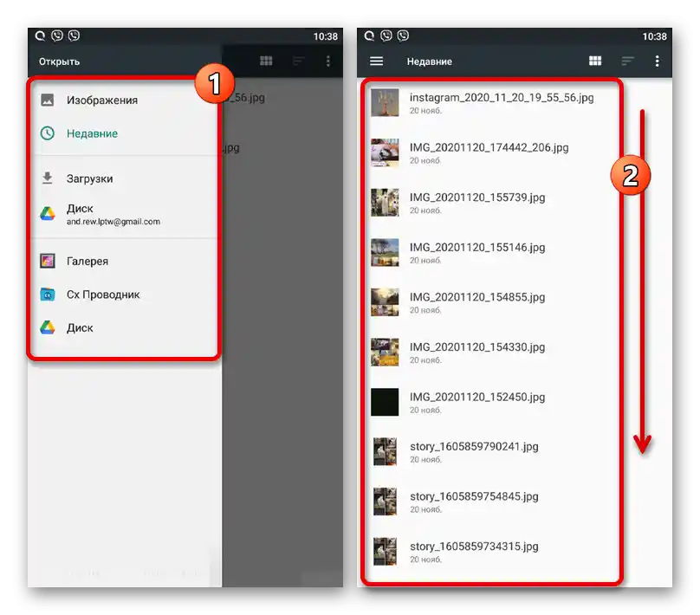Click the download arrow icon beside Загрузки
This screenshot has height=615, width=700.
(x=48, y=178)
